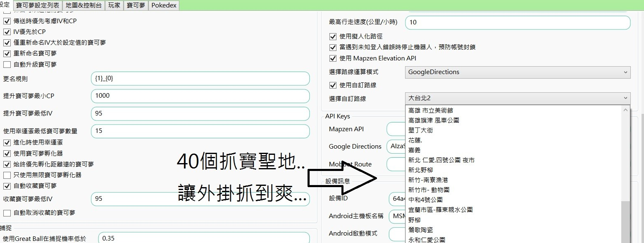Click the 最高行走速度 input field

pos(518,22)
